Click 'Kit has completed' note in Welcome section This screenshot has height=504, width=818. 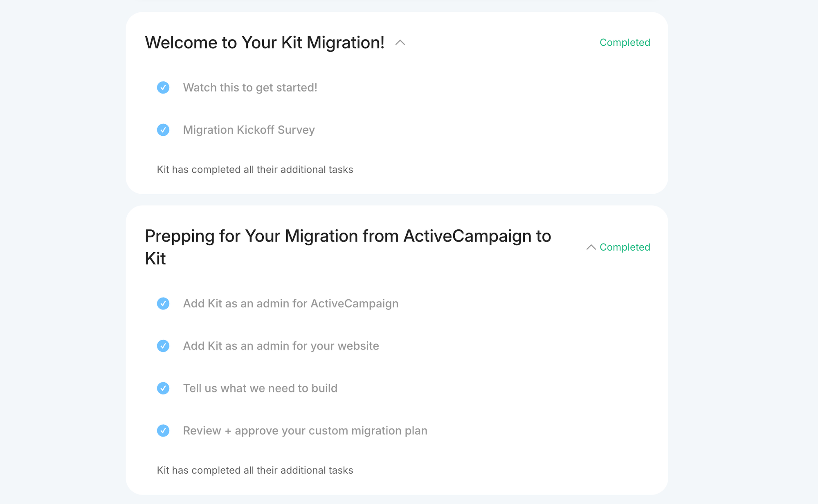[255, 170]
